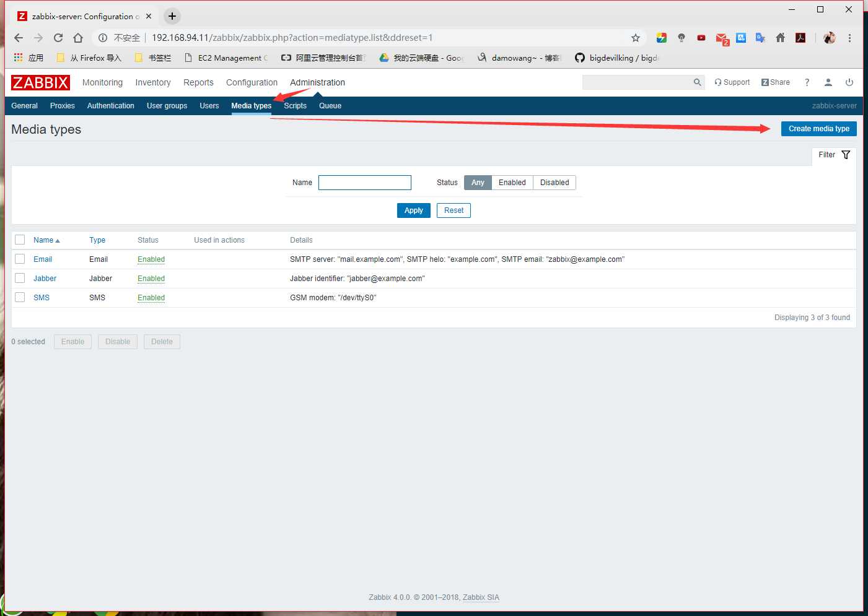Open the Google Drive bookmark
868x616 pixels.
pyautogui.click(x=421, y=58)
